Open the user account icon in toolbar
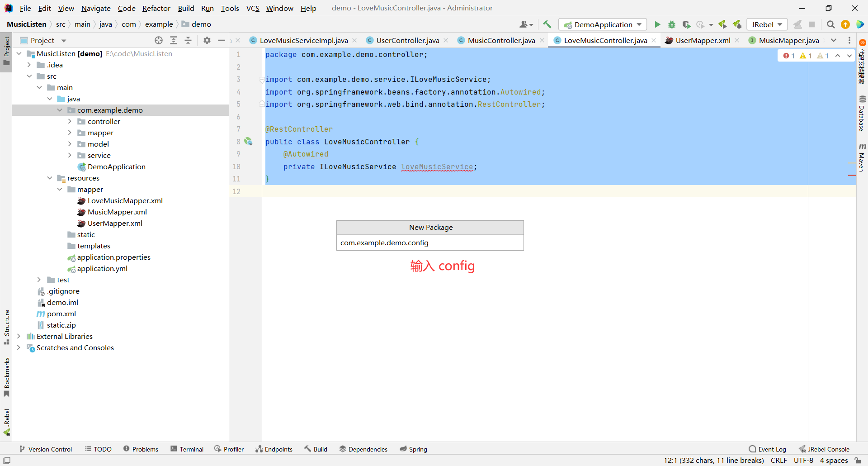 (526, 24)
